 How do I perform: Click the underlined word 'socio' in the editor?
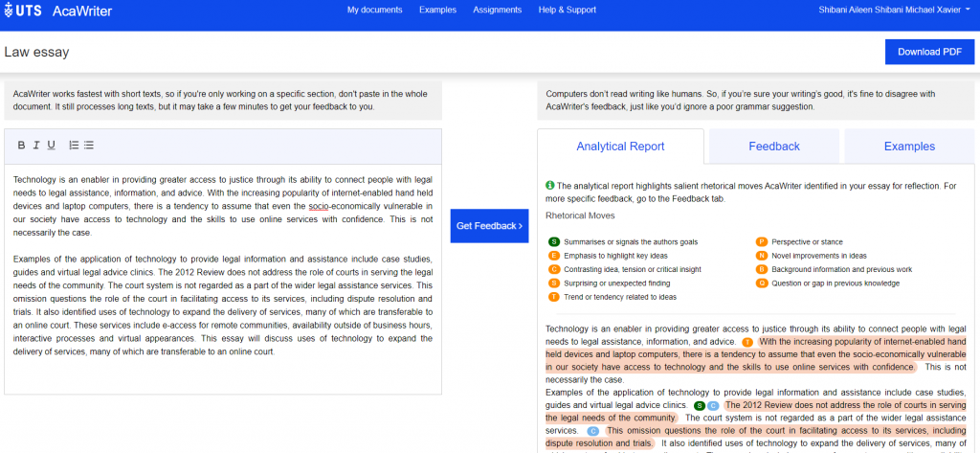319,206
